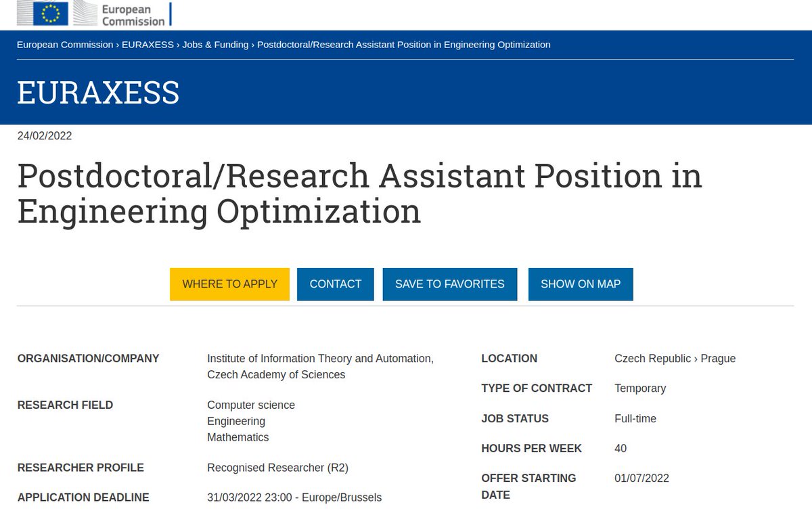
Task: Select the Engineering research field value
Action: point(236,422)
